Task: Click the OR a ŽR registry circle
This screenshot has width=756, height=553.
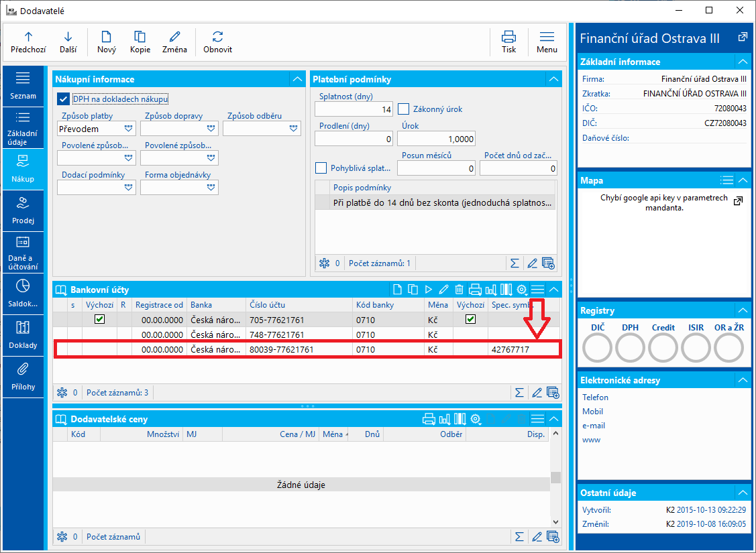Action: pyautogui.click(x=728, y=347)
